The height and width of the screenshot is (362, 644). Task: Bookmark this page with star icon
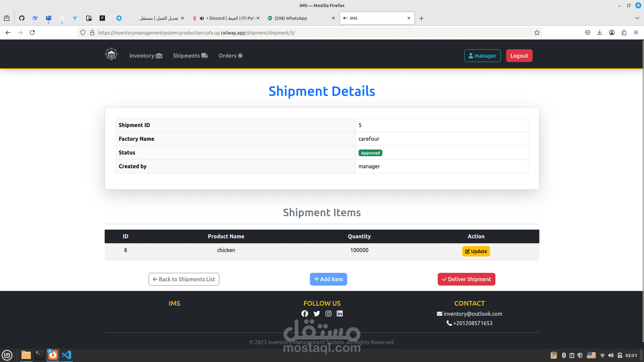[537, 33]
